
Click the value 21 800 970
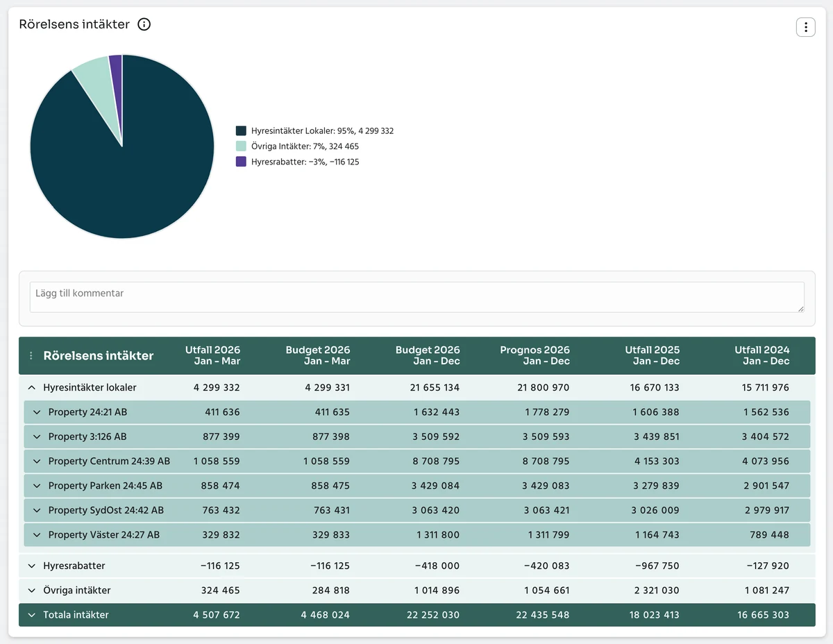point(544,387)
